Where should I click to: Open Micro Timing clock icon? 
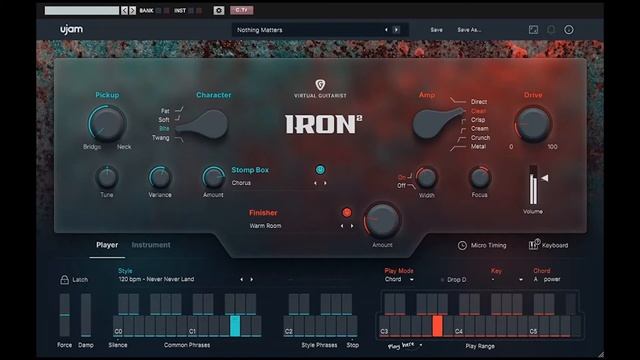[x=462, y=245]
